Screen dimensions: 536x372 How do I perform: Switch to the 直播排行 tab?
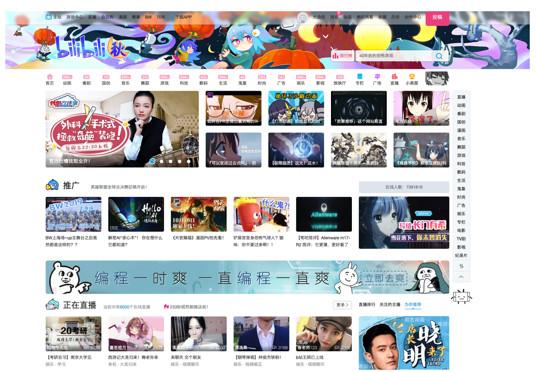coord(367,304)
